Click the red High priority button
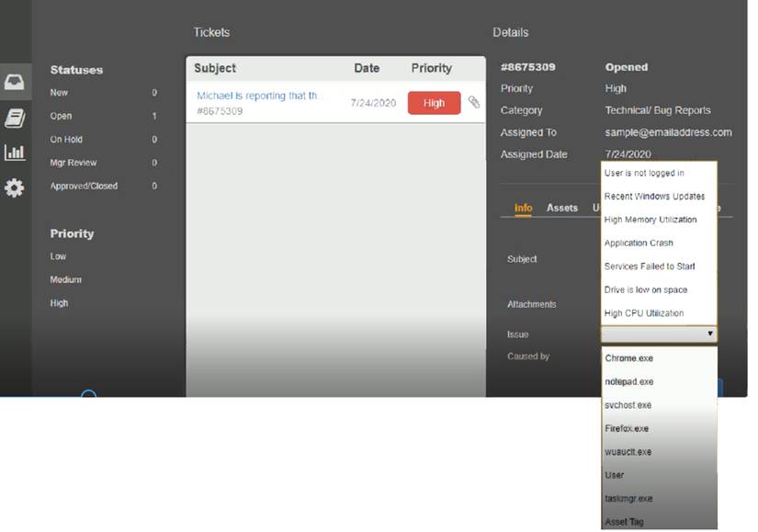The width and height of the screenshot is (758, 532). [x=434, y=103]
